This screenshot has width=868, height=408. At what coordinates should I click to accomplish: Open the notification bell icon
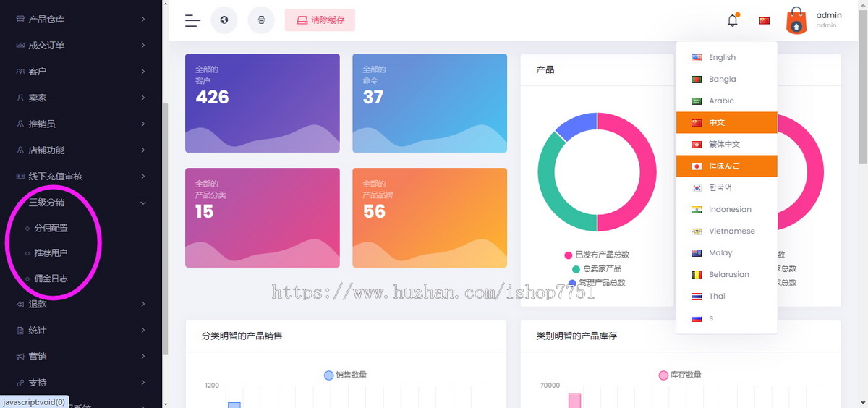point(733,20)
